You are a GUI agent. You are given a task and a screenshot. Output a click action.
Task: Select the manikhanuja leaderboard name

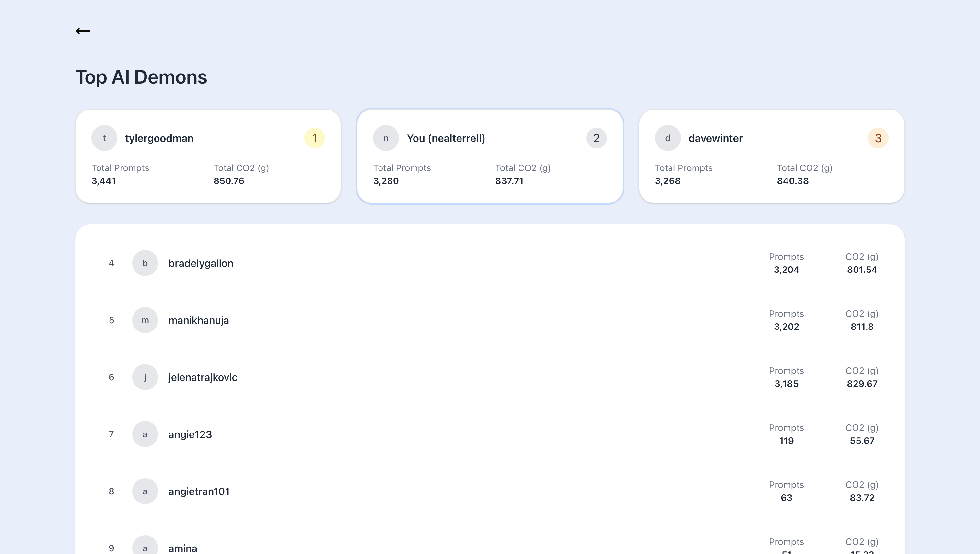tap(199, 320)
